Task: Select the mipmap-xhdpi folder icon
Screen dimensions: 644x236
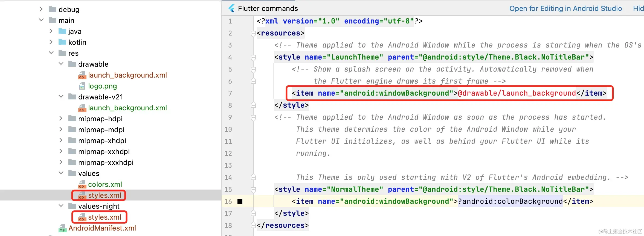Action: [72, 140]
